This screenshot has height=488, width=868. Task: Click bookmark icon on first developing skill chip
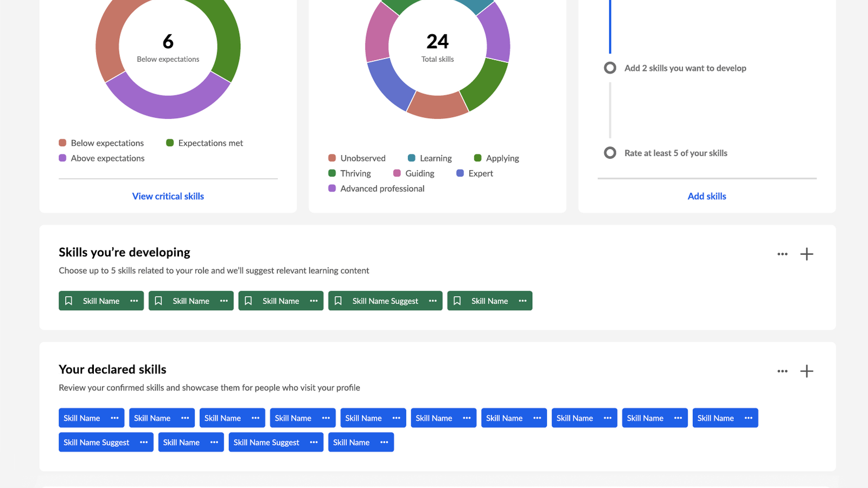[68, 301]
